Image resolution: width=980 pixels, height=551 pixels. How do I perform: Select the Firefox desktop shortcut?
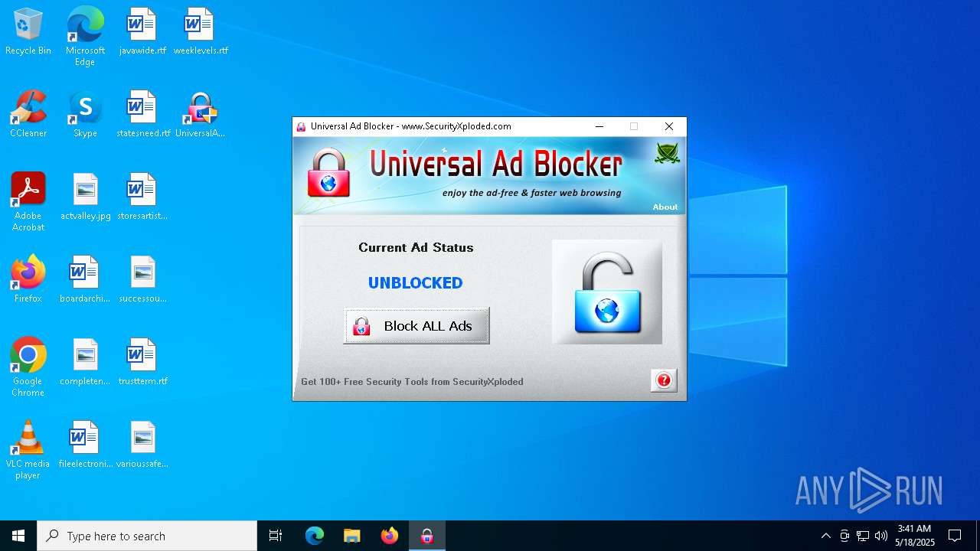[28, 280]
